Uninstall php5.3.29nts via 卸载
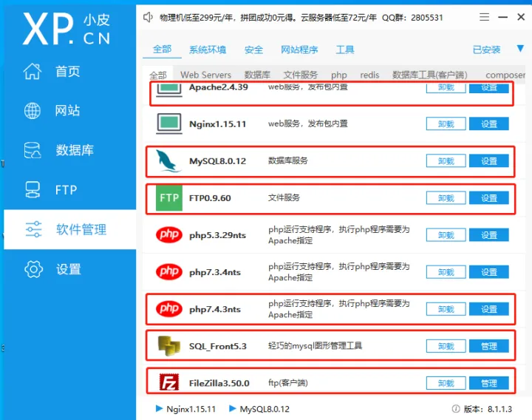 pyautogui.click(x=446, y=235)
